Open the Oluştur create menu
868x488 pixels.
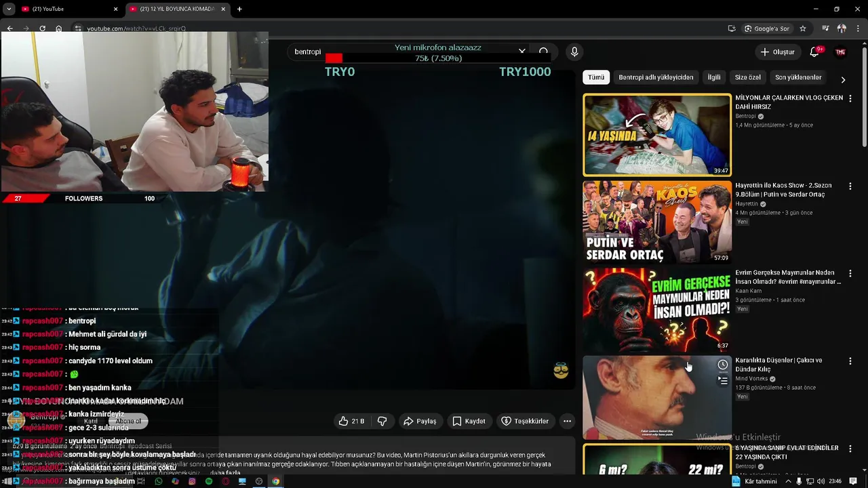point(777,52)
